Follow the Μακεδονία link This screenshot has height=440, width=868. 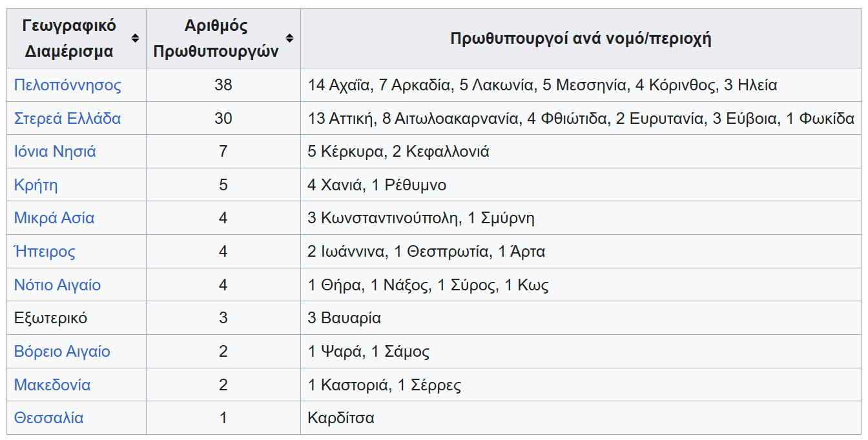pos(52,385)
